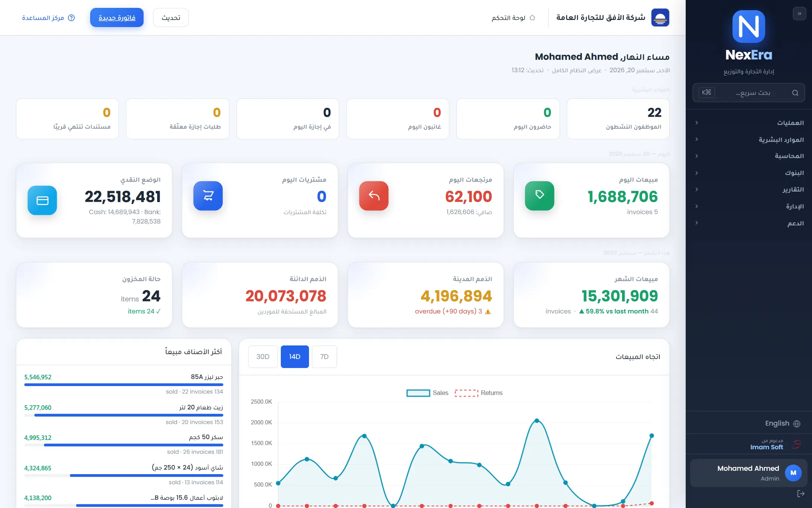Click the سكر 50 كجم progress bar
812x508 pixels.
124,445
